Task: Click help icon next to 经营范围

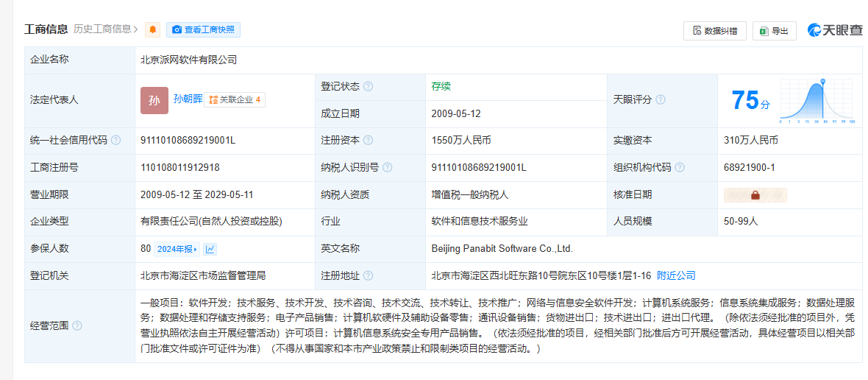Action: click(77, 326)
